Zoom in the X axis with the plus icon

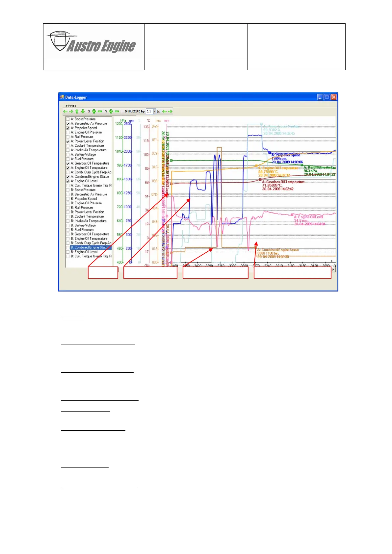coord(94,112)
